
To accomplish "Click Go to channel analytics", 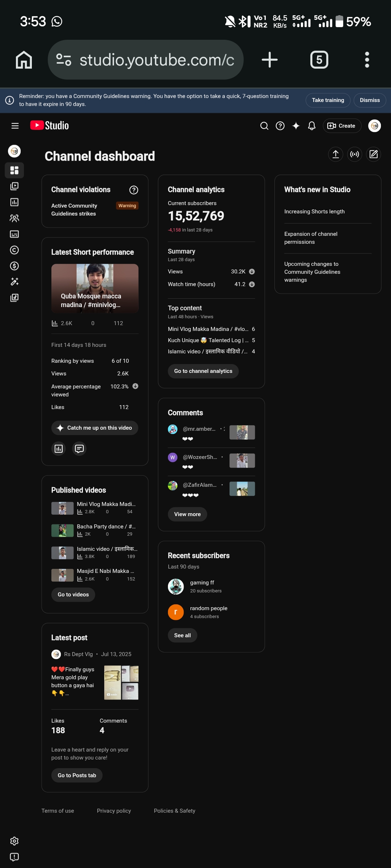I will point(203,371).
